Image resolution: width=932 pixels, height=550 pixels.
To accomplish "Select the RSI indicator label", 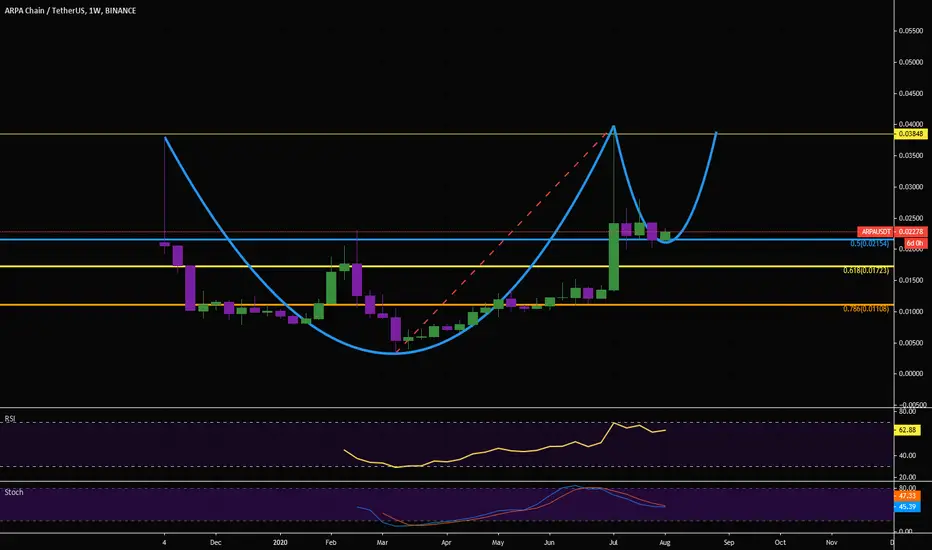I will [10, 419].
